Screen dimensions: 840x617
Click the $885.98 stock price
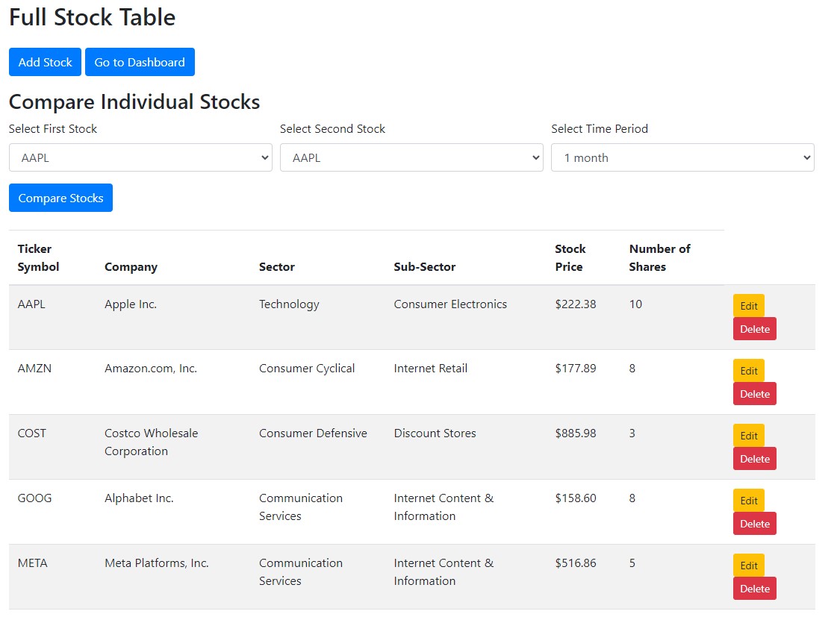pos(576,433)
